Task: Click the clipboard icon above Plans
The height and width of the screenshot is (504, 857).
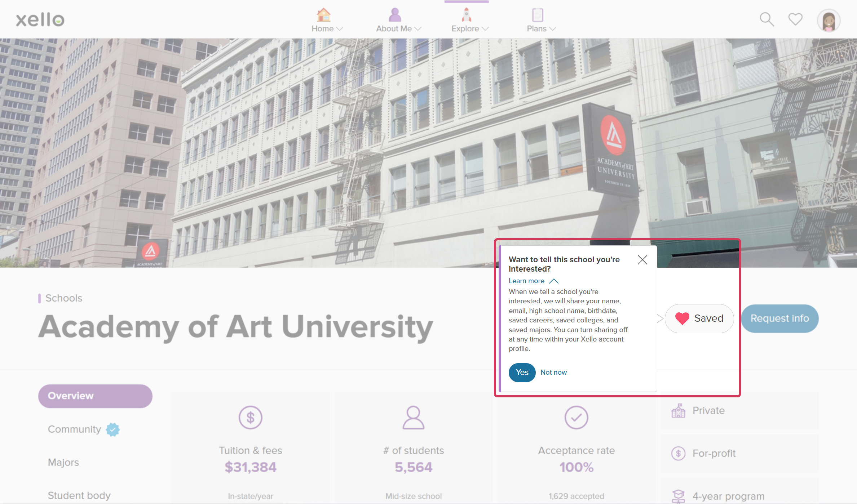Action: click(537, 14)
